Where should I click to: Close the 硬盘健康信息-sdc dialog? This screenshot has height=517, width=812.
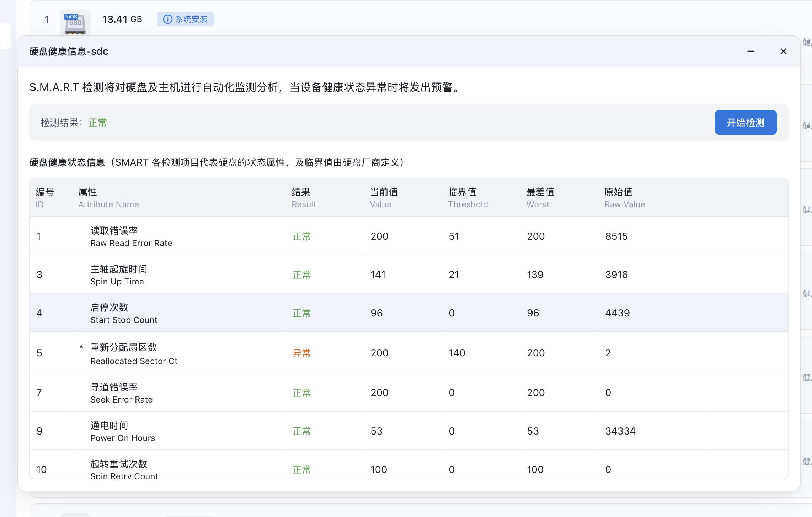pos(783,51)
